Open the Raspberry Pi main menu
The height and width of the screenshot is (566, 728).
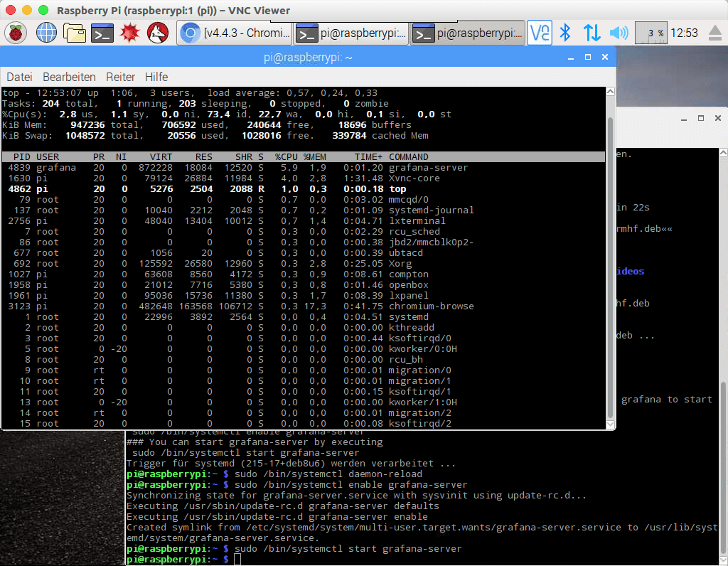pyautogui.click(x=16, y=33)
